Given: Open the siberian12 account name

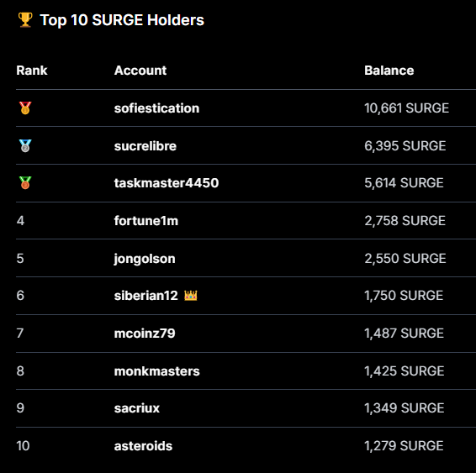Looking at the screenshot, I should (x=146, y=296).
